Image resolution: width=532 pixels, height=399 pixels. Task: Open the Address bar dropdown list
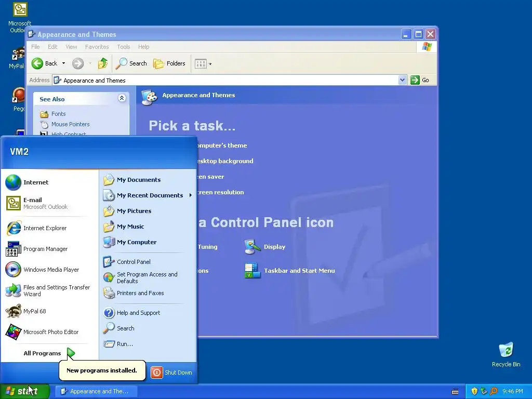(x=402, y=80)
